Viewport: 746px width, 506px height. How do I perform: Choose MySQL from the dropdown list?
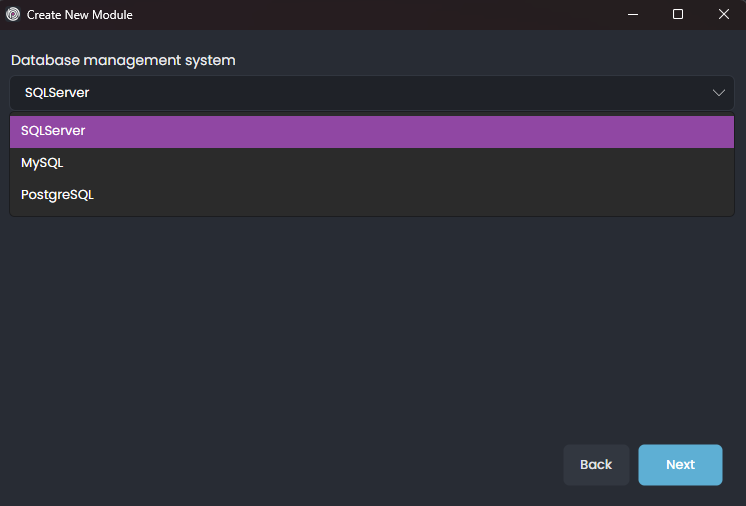point(42,163)
